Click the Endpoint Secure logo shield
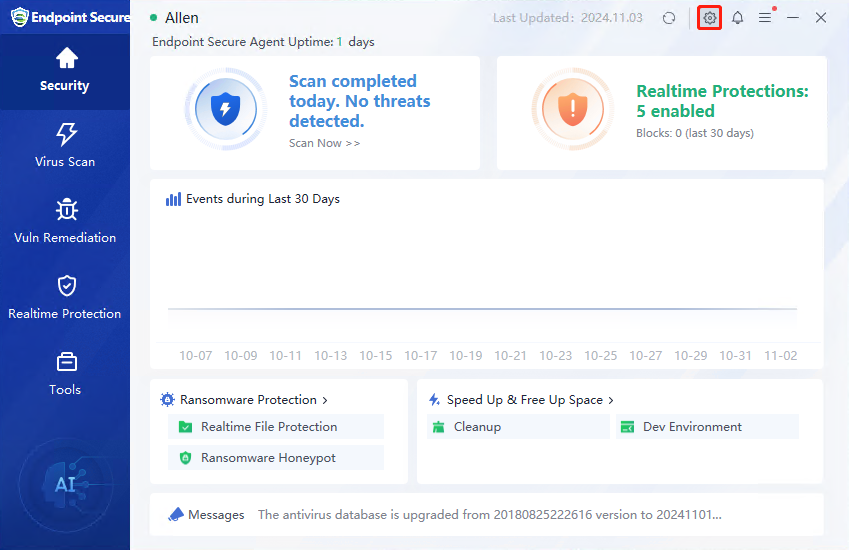The width and height of the screenshot is (849, 550). click(19, 17)
